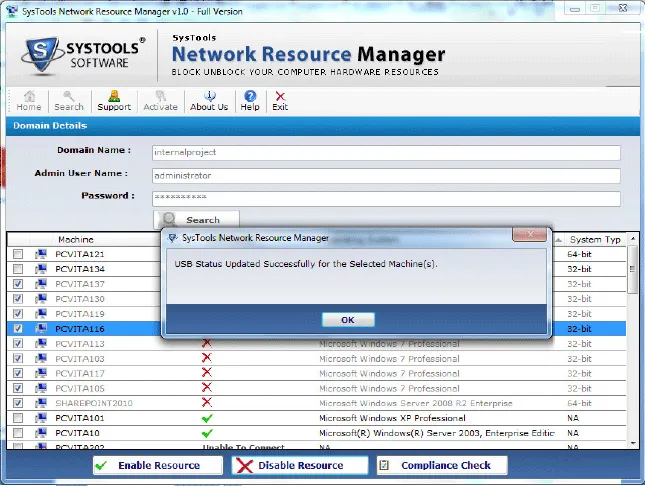Click computer icon beside SHAREPOINT2010
The width and height of the screenshot is (645, 486).
(41, 403)
